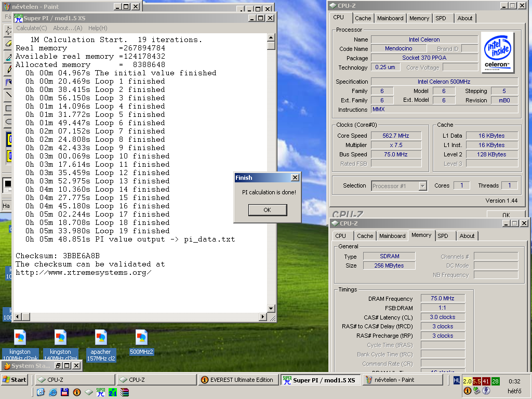Screen dimensions: 532x399
Task: Select the apacher 157MHz cl2 desktop icon
Action: pyautogui.click(x=101, y=345)
